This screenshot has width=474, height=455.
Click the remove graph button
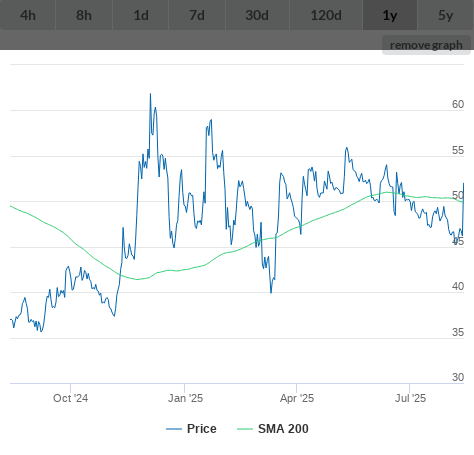click(426, 45)
